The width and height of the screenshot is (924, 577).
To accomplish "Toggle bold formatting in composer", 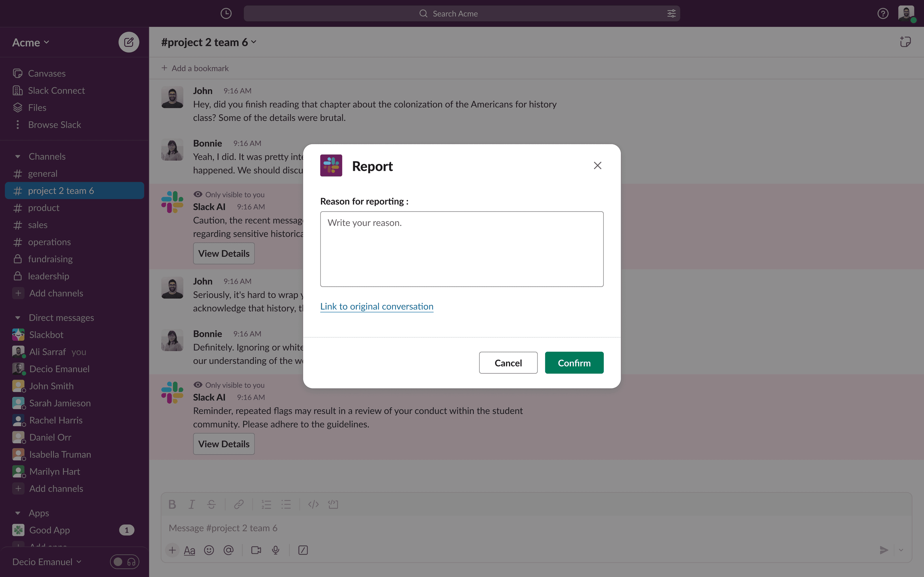I will click(x=172, y=505).
